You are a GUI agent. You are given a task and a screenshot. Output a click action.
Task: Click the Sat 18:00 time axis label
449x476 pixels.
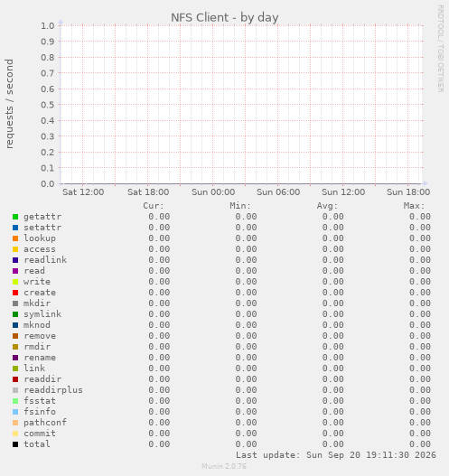pyautogui.click(x=148, y=192)
